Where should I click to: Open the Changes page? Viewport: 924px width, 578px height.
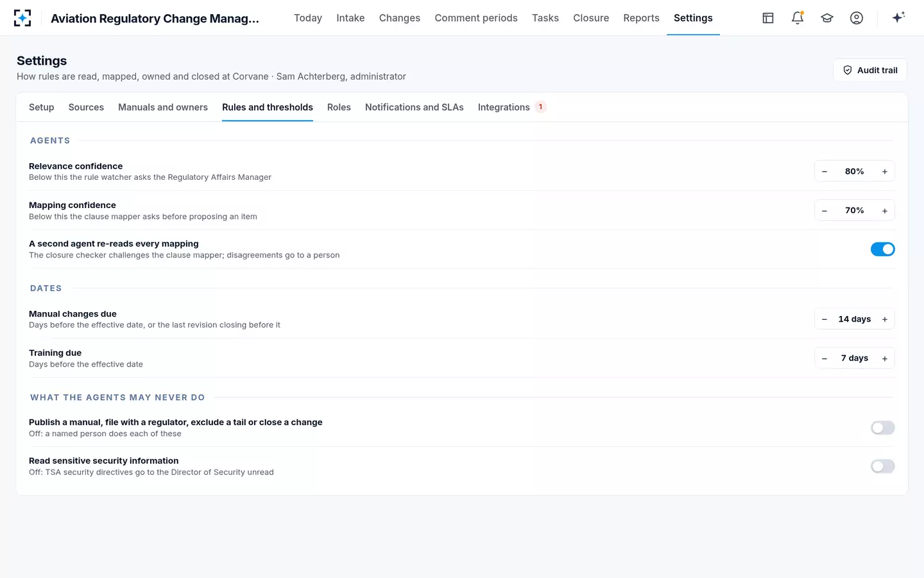400,18
